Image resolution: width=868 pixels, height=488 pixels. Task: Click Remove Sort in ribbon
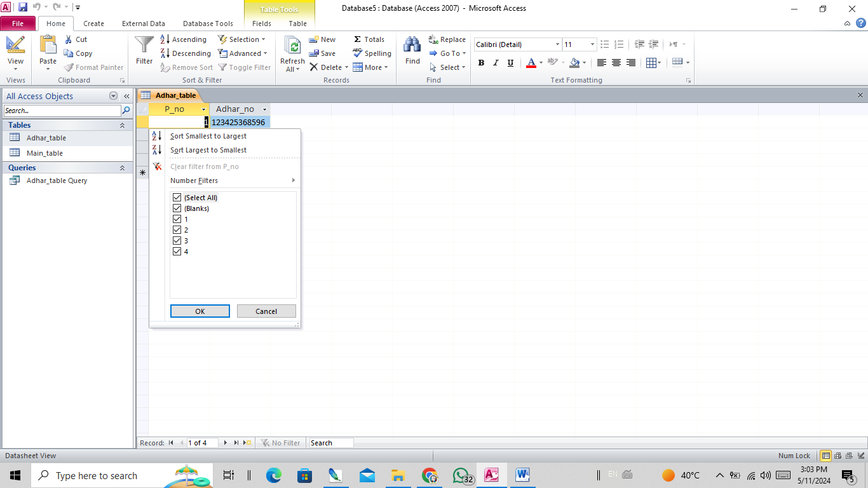pyautogui.click(x=186, y=67)
